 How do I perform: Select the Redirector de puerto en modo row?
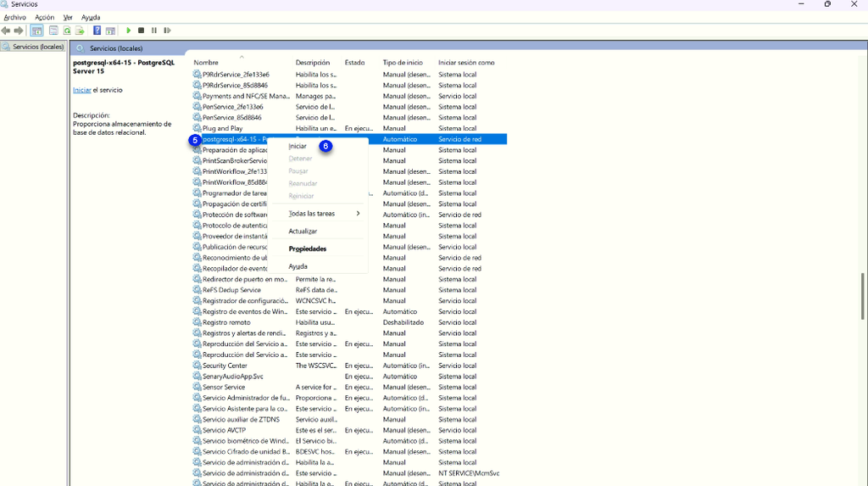tap(349, 279)
